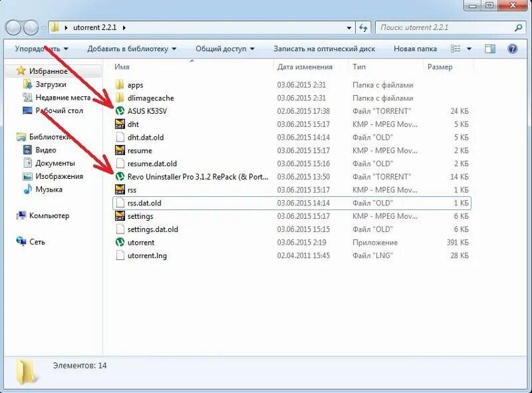Select Библиотеки in the navigation pane
Viewport: 532px width, 393px height.
[49, 137]
